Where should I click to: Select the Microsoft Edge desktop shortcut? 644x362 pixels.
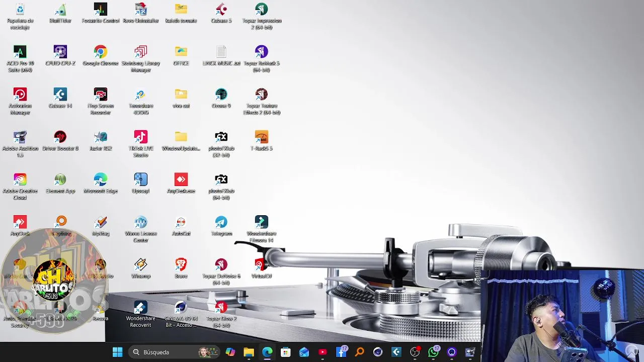coord(101,184)
